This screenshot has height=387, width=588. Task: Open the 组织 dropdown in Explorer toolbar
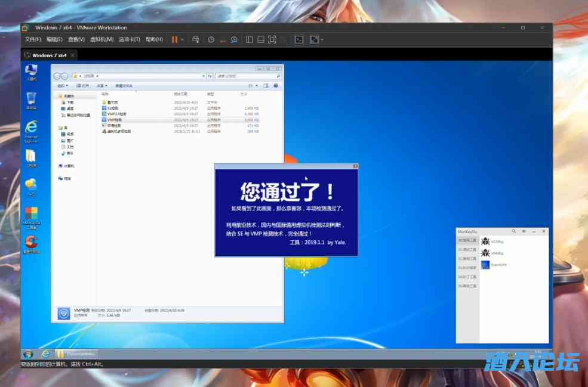[x=62, y=86]
